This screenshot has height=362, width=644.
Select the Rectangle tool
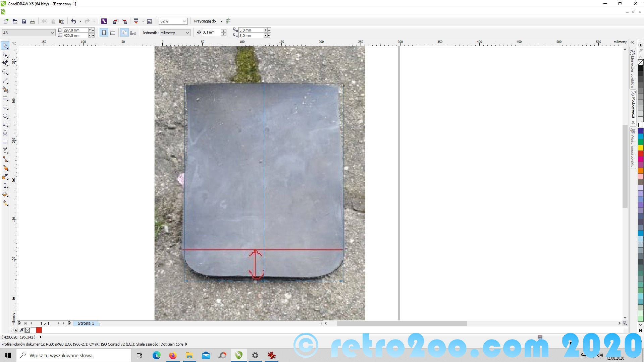pos(5,99)
